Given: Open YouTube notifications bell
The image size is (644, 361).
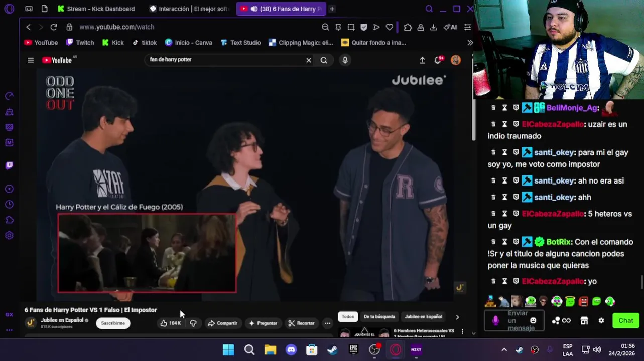Looking at the screenshot, I should (x=438, y=60).
